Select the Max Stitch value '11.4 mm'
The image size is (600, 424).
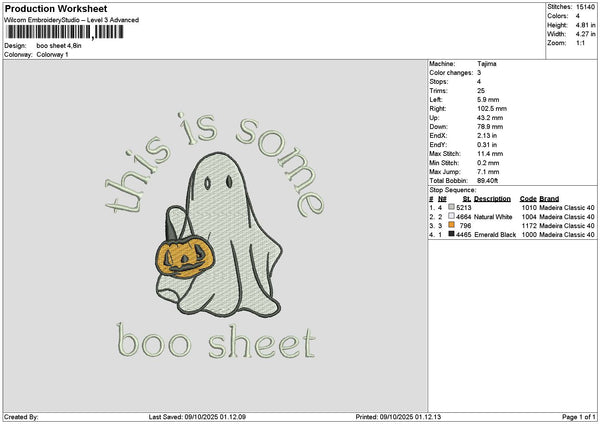[x=490, y=153]
